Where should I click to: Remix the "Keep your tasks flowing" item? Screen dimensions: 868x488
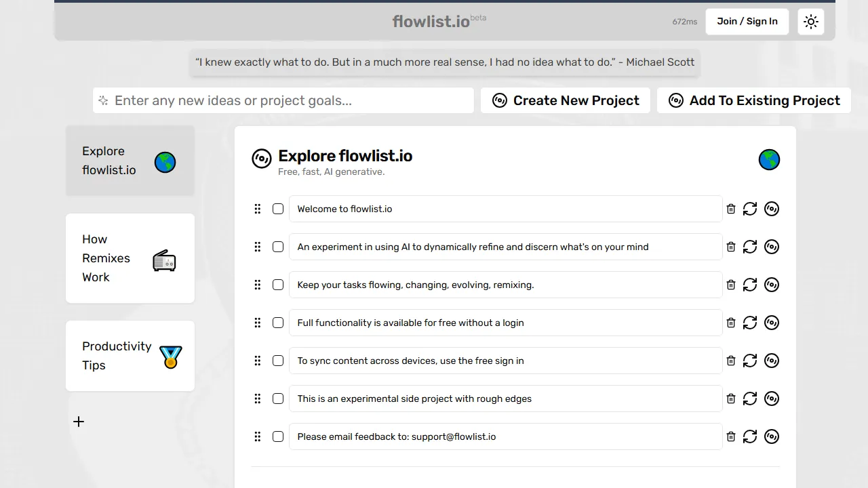[772, 285]
